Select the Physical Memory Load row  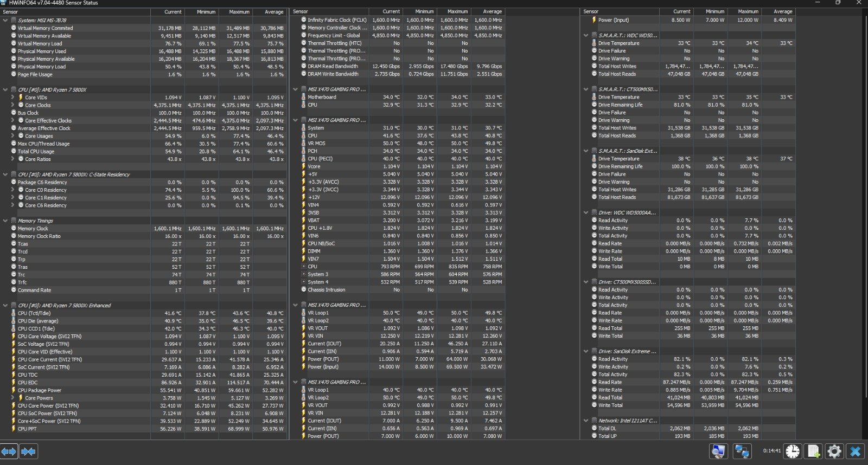(x=144, y=67)
